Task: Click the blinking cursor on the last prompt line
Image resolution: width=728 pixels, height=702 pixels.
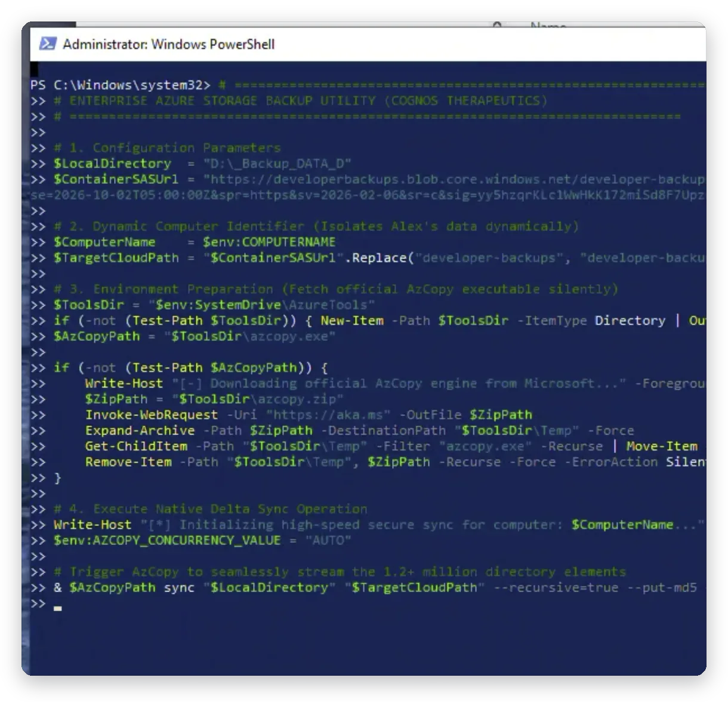Action: pyautogui.click(x=58, y=608)
